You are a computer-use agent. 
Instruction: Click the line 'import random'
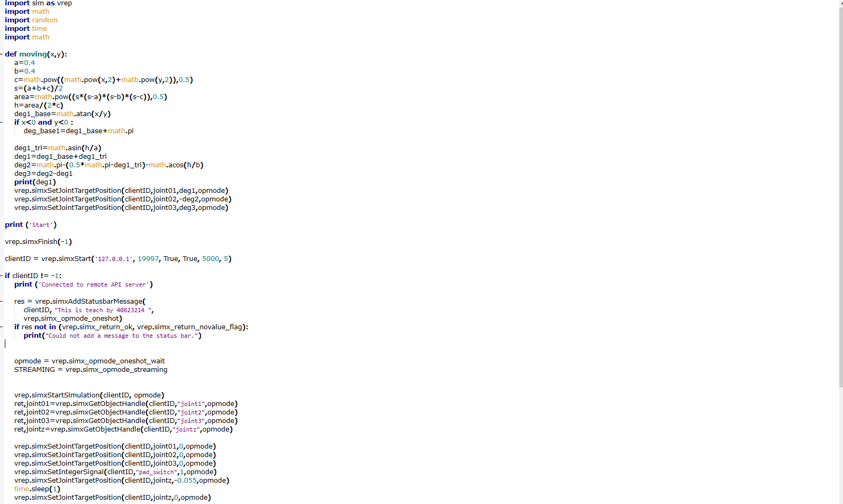(31, 20)
